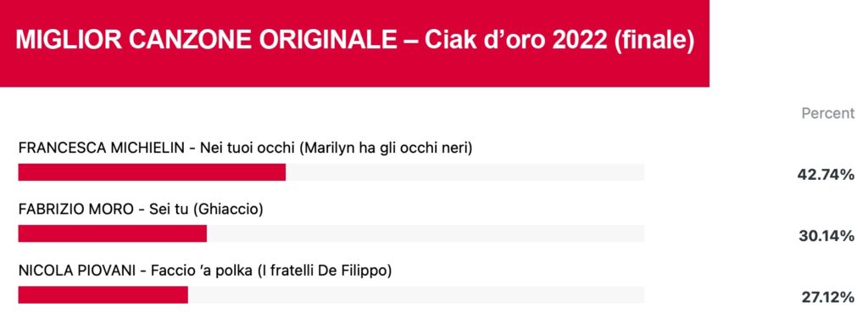Select the 27.12% value

(828, 299)
